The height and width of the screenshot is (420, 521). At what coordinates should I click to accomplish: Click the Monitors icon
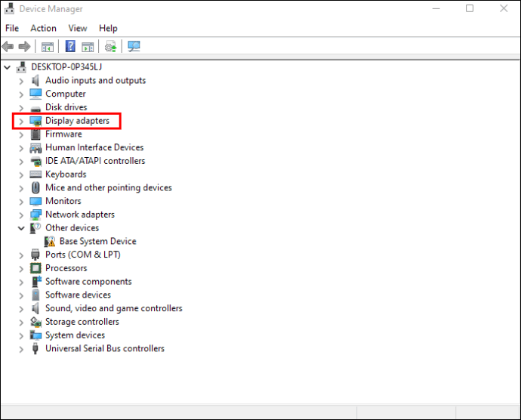[35, 201]
